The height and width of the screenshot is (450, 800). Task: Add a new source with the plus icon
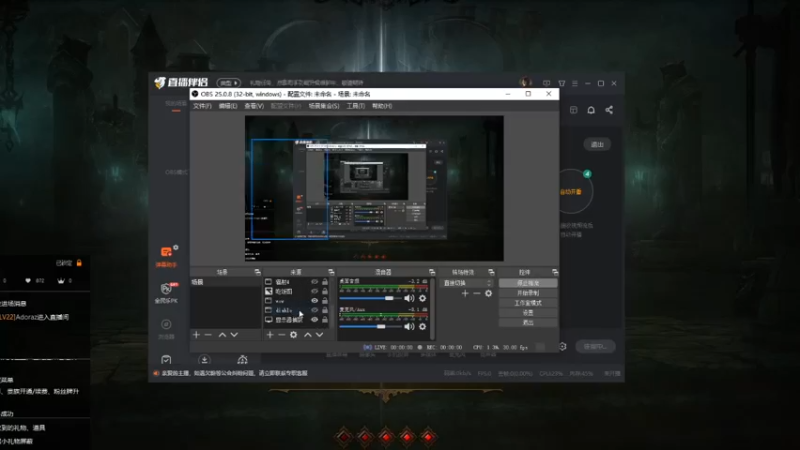pyautogui.click(x=270, y=335)
